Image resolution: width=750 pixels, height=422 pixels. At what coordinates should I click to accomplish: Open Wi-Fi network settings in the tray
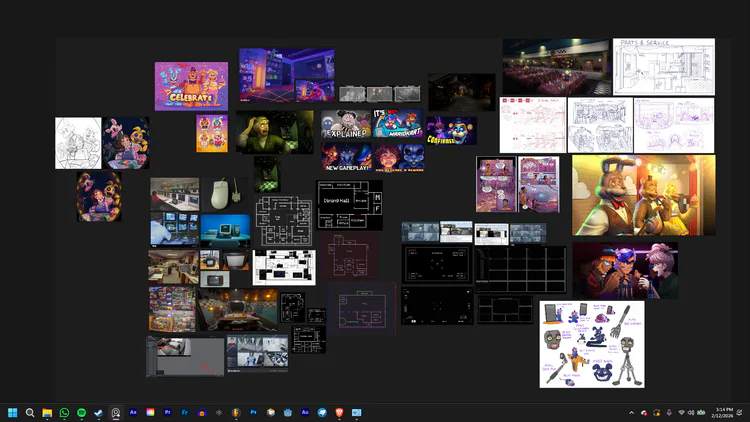[x=681, y=412]
